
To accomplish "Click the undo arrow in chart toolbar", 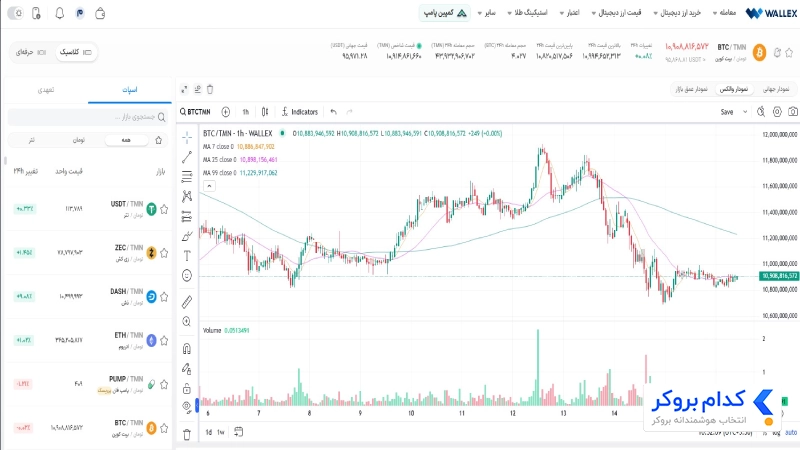I will (333, 112).
